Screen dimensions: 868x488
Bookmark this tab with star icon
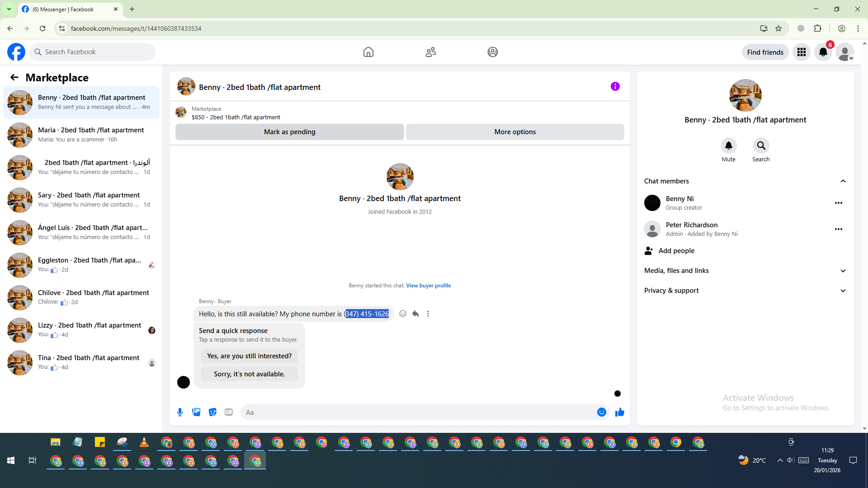778,28
